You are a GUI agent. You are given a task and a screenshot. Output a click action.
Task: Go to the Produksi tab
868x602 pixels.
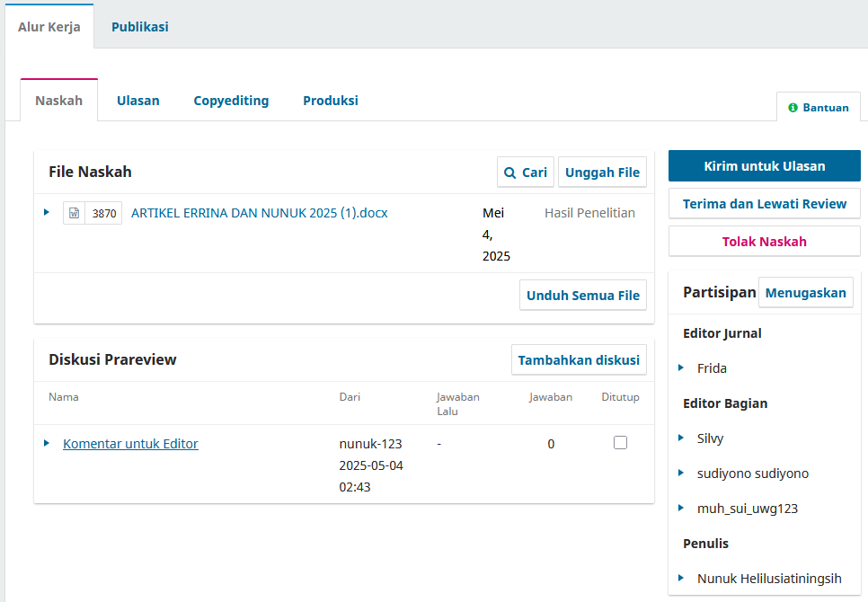click(x=331, y=100)
